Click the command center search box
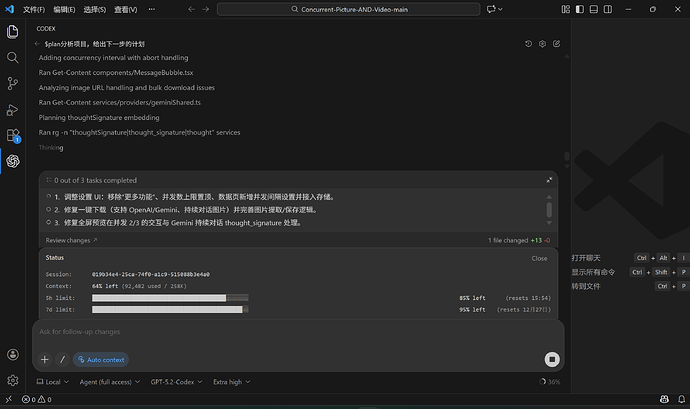Viewport: 690px width, 409px height. click(x=349, y=9)
